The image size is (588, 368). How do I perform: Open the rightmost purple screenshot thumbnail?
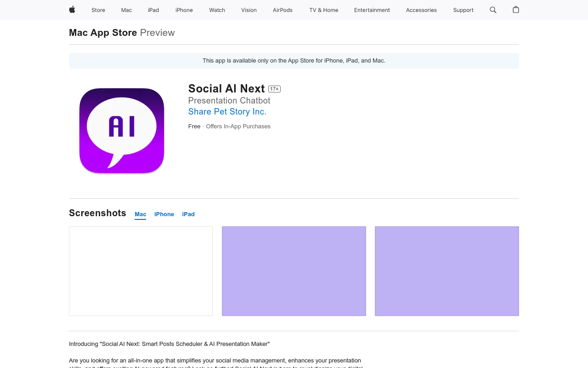(x=447, y=271)
